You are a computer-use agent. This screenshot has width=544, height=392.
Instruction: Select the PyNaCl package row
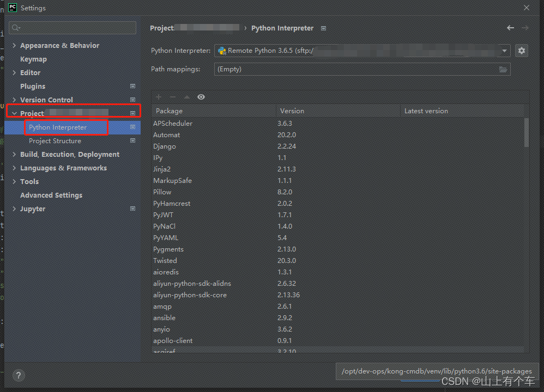(x=338, y=226)
